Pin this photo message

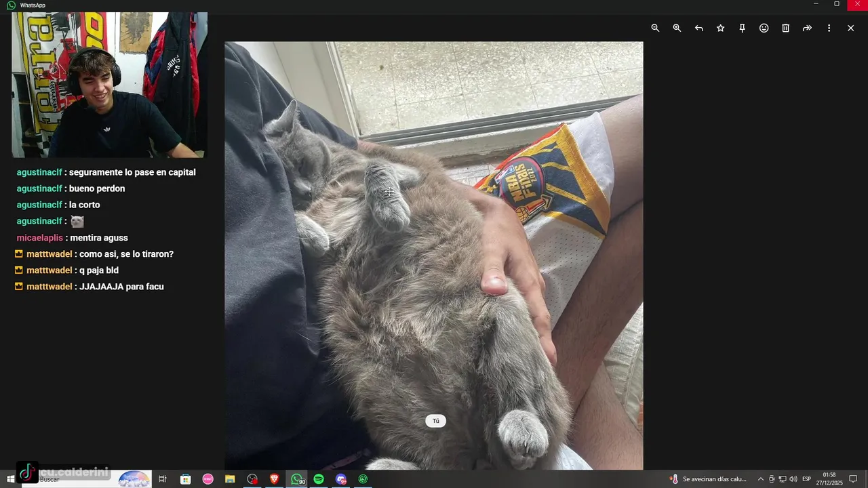point(742,28)
